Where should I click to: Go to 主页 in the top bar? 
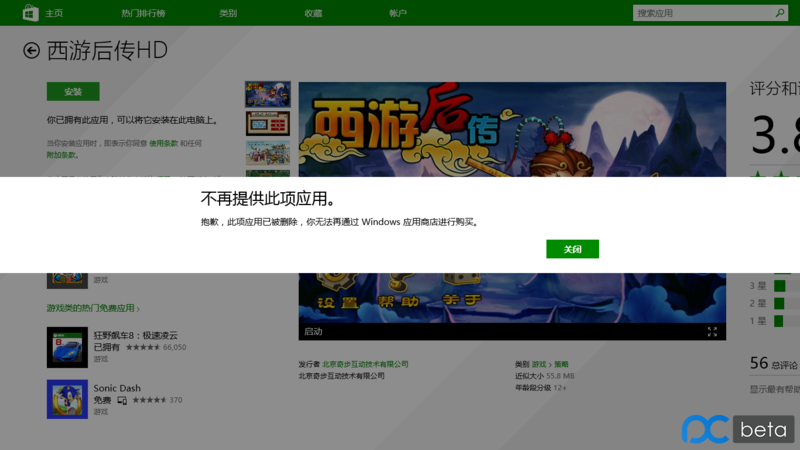[54, 13]
